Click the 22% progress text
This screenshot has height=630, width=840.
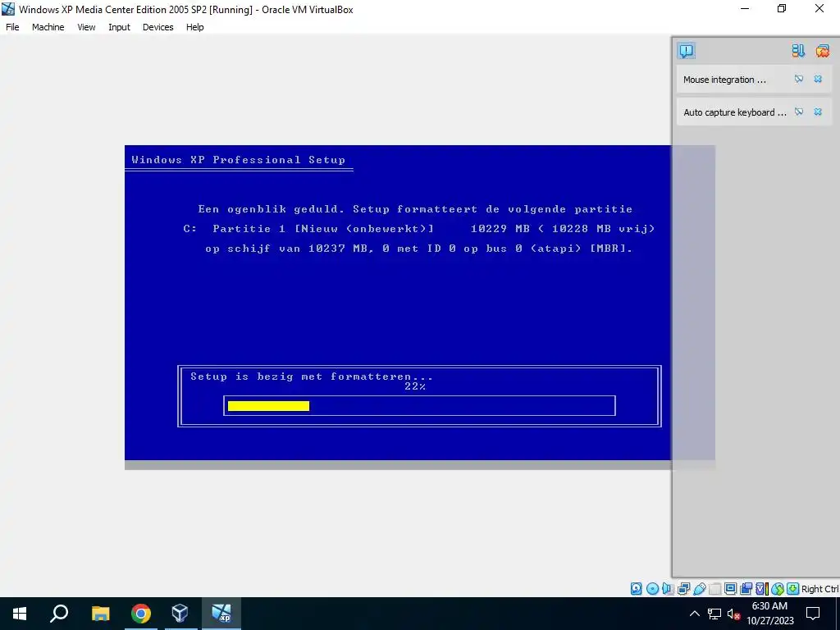point(415,386)
